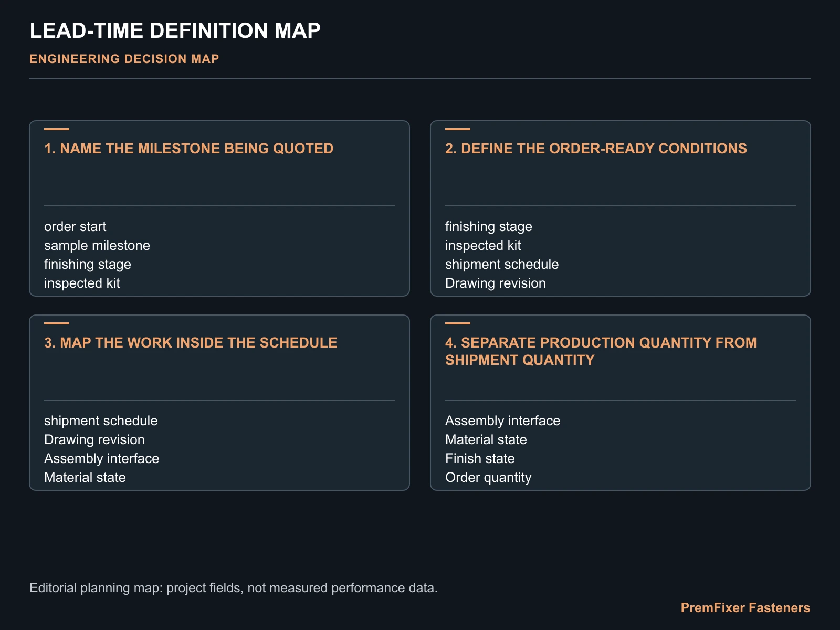Viewport: 840px width, 630px height.
Task: Select 'finishing stage' under Order-Ready Conditions
Action: 489,226
